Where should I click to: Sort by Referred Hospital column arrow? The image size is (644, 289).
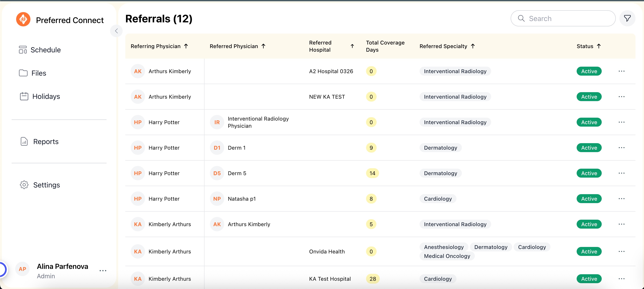pos(352,46)
